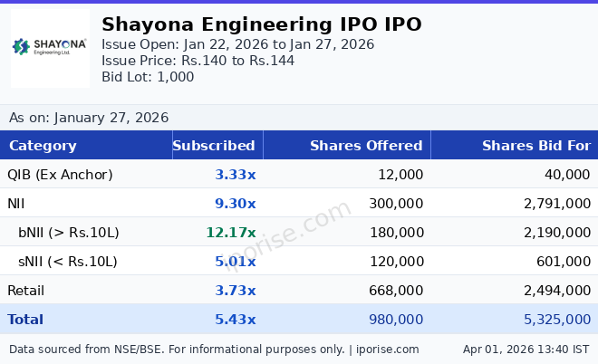Click the 12.17x bNII subscription value
Image resolution: width=598 pixels, height=364 pixels.
pyautogui.click(x=230, y=233)
